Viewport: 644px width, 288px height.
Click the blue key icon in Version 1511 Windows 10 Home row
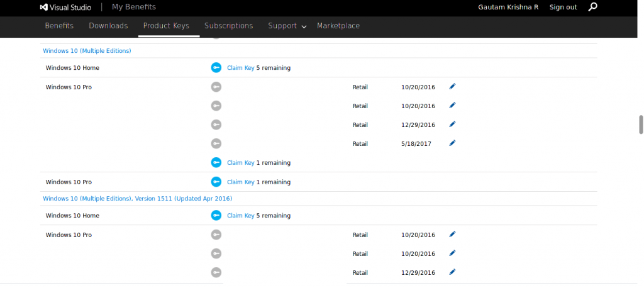(x=216, y=216)
